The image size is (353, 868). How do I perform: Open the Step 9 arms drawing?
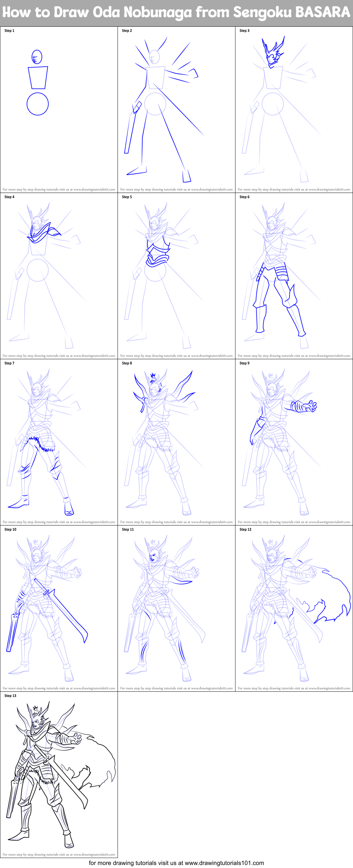[x=294, y=442]
